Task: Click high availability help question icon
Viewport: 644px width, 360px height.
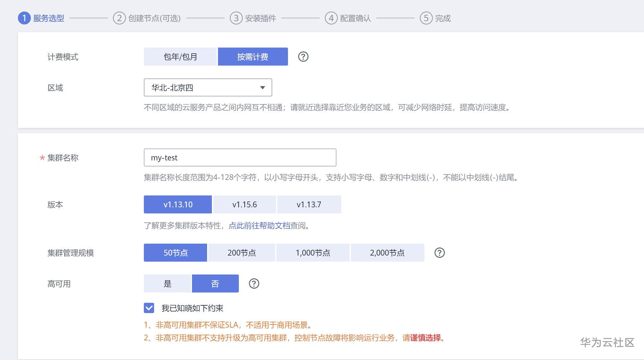Action: click(x=254, y=283)
